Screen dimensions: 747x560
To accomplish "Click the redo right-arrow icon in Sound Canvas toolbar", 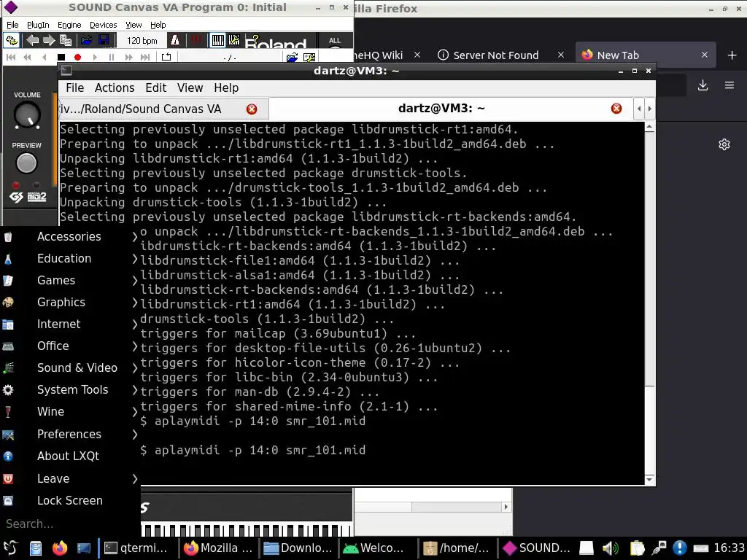I will coord(49,41).
